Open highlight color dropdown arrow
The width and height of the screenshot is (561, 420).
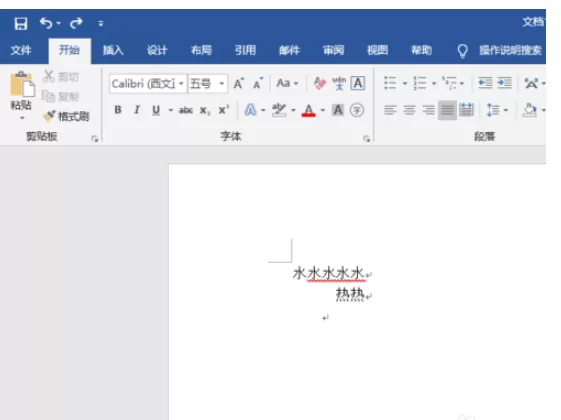pyautogui.click(x=293, y=110)
